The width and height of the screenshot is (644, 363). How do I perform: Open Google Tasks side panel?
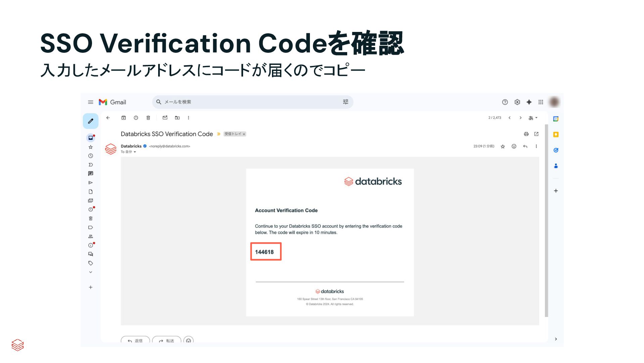556,150
